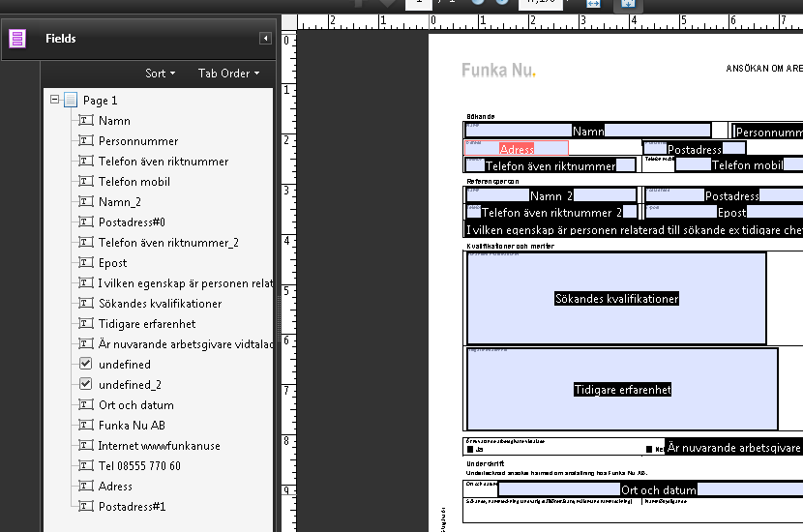Screen dimensions: 803x532
Task: Click the large Tidigare erfarenhet text area on page
Action: 622,389
